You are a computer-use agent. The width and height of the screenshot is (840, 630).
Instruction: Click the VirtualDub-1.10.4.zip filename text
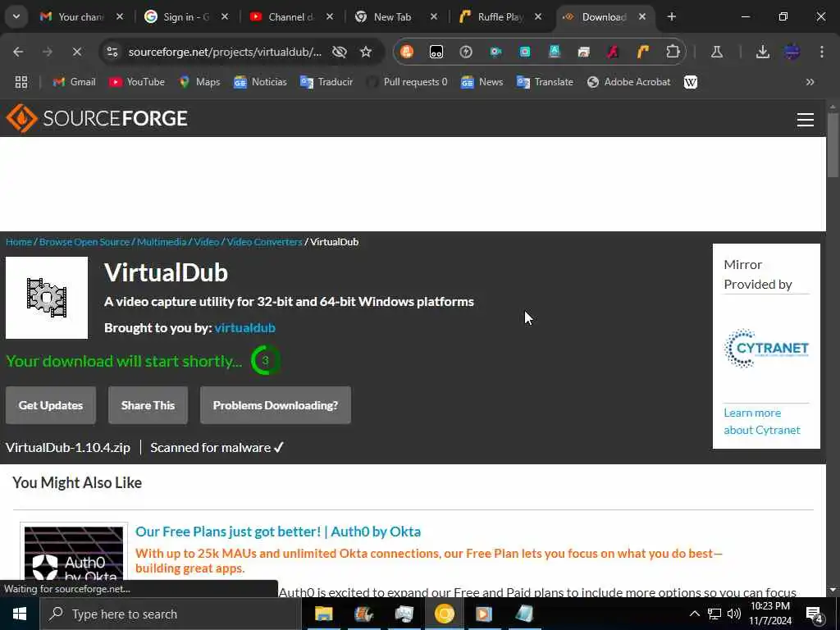tap(68, 447)
